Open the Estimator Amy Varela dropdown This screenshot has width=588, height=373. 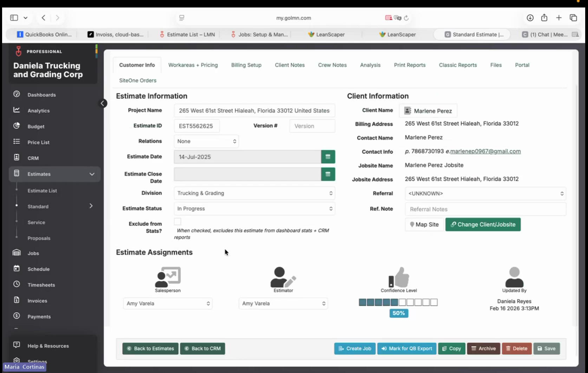coord(283,303)
